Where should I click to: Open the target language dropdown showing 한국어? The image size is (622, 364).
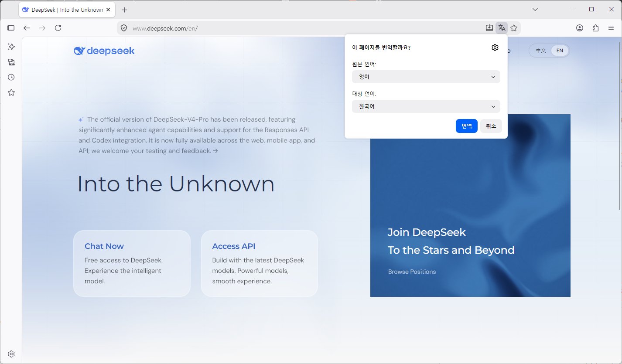point(426,106)
